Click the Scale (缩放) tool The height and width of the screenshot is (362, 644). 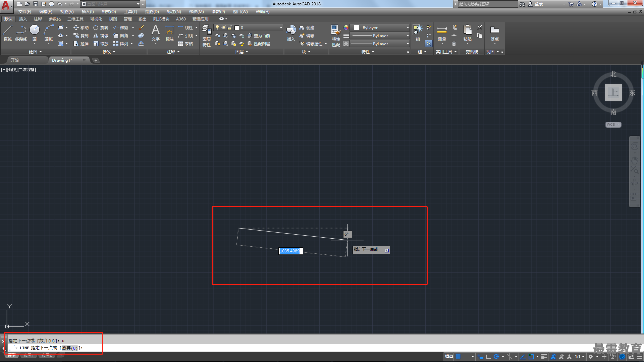(101, 44)
